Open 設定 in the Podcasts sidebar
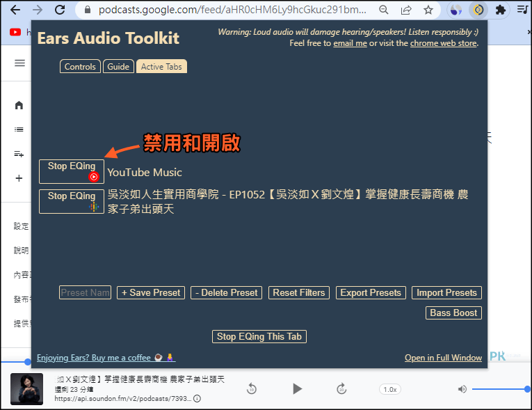Viewport: 532px width, 410px height. [21, 226]
